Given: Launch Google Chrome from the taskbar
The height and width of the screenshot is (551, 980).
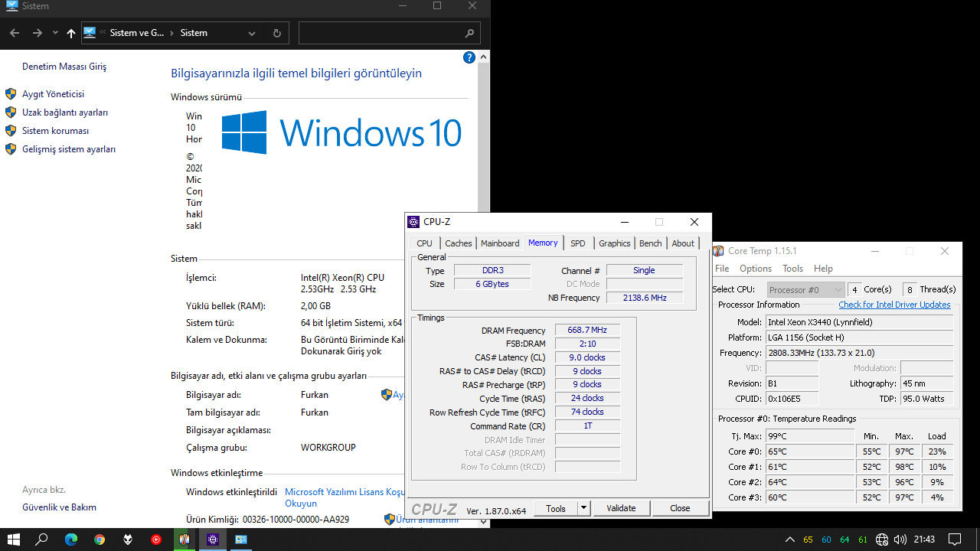Looking at the screenshot, I should pyautogui.click(x=100, y=540).
